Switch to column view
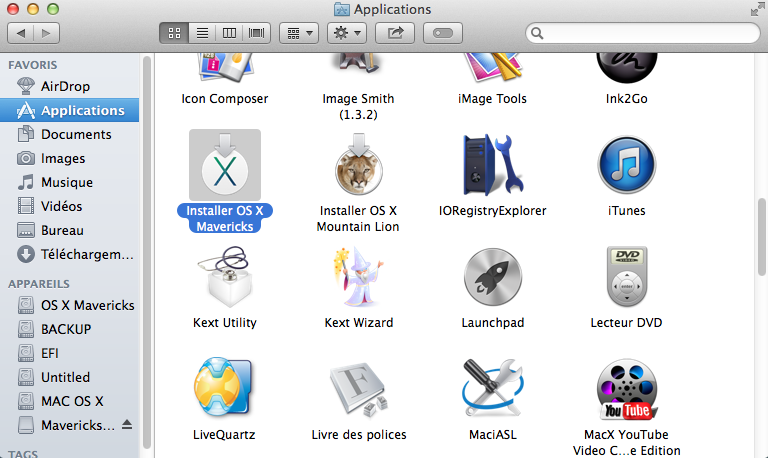768x458 pixels. coord(229,33)
